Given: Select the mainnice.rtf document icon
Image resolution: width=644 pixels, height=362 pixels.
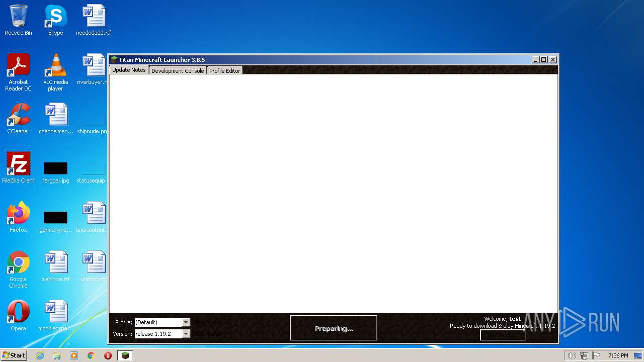Looking at the screenshot, I should pyautogui.click(x=55, y=267).
